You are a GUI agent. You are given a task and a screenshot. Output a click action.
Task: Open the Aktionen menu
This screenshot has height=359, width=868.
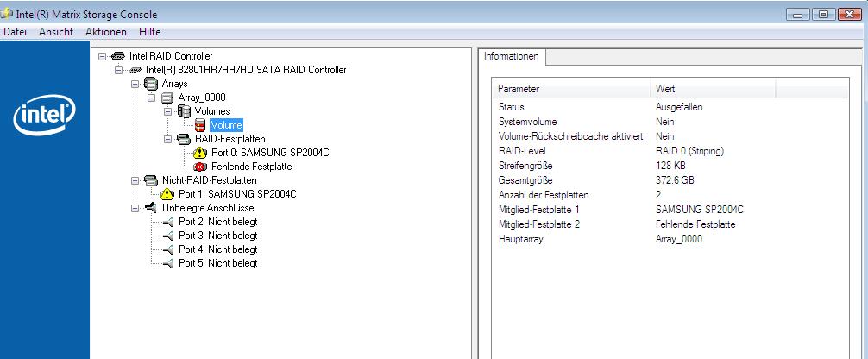tap(106, 32)
